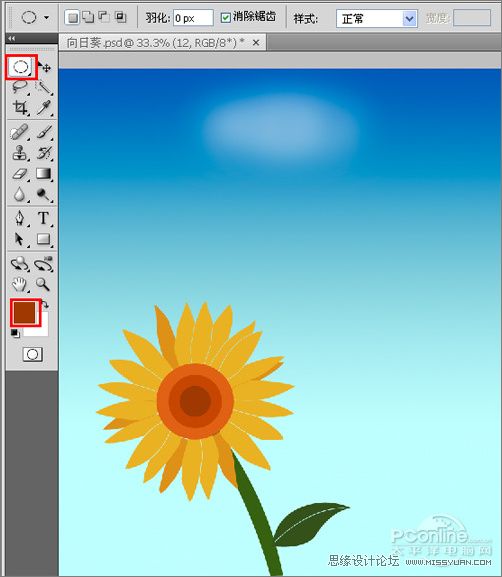Screen dimensions: 502x577
Task: Select the Eyedropper tool
Action: (44, 108)
